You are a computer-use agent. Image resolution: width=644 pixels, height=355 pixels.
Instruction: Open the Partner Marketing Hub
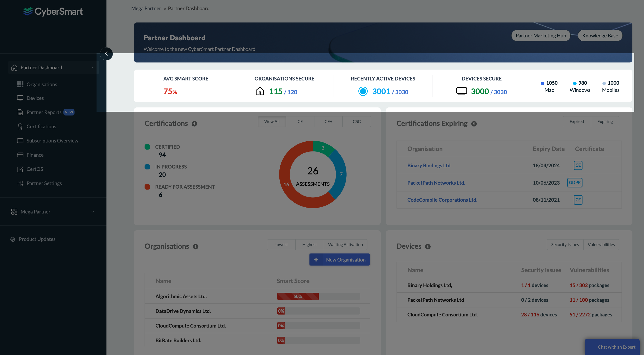(x=541, y=35)
